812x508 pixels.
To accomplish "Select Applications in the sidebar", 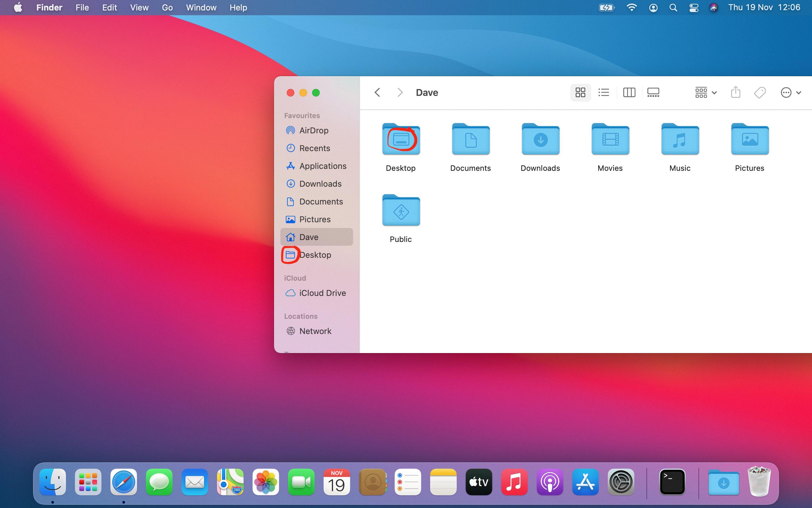I will [317, 166].
